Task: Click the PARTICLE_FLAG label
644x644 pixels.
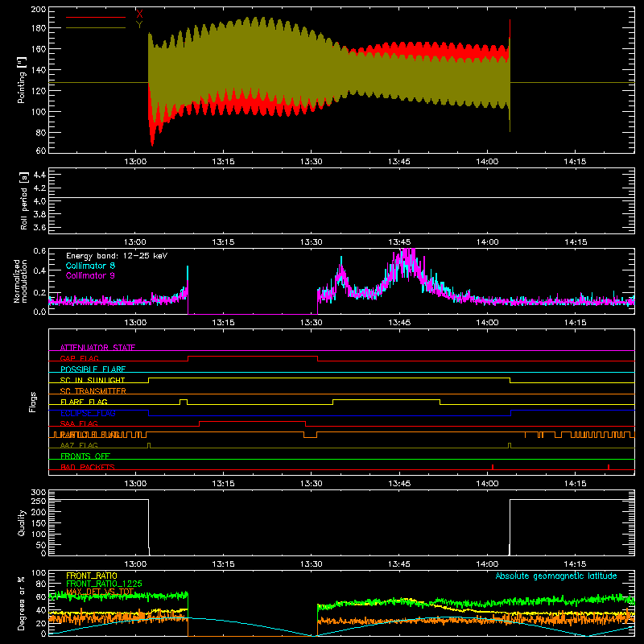Action: 90,435
